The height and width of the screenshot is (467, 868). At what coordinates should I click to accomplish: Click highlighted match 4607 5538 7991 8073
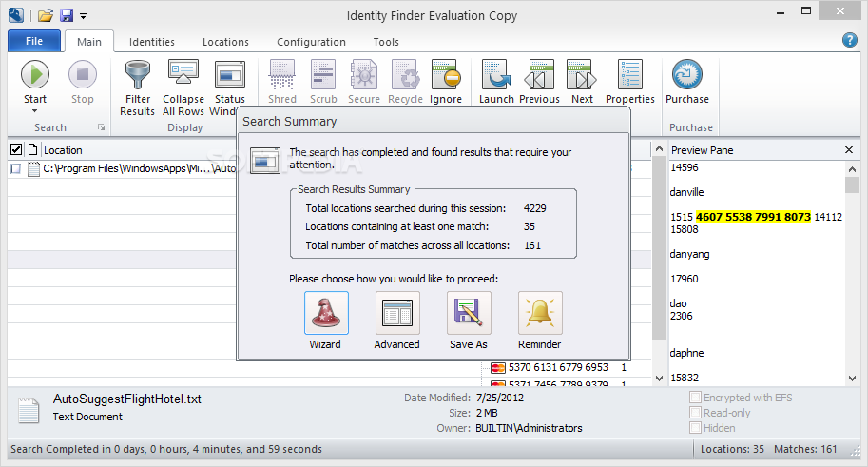[x=753, y=217]
